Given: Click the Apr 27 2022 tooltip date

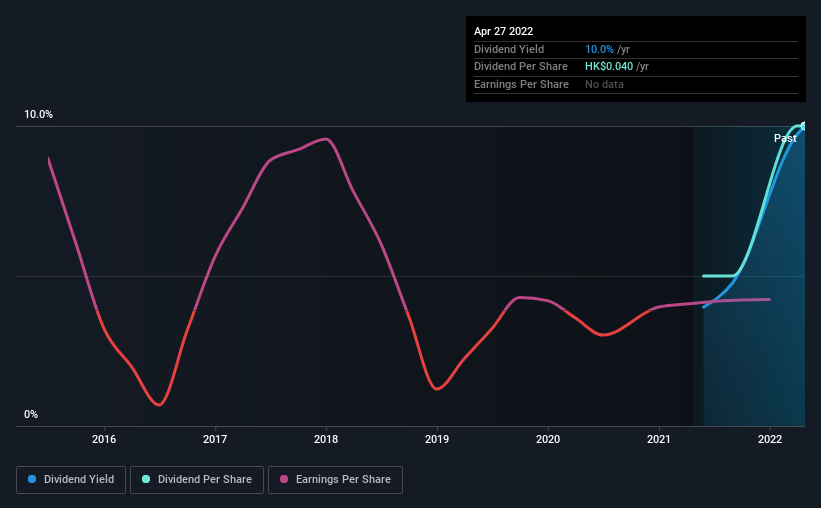Looking at the screenshot, I should coord(504,31).
